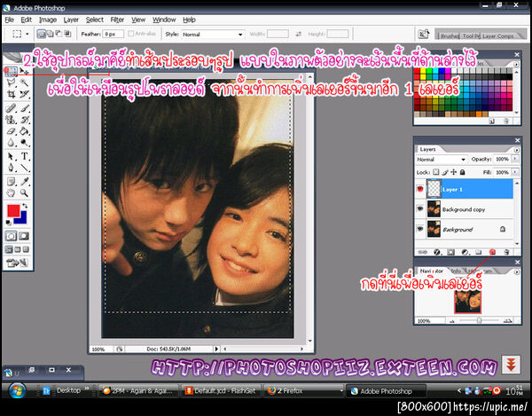
Task: Switch to Layer Comps tab in palette well
Action: tap(497, 35)
